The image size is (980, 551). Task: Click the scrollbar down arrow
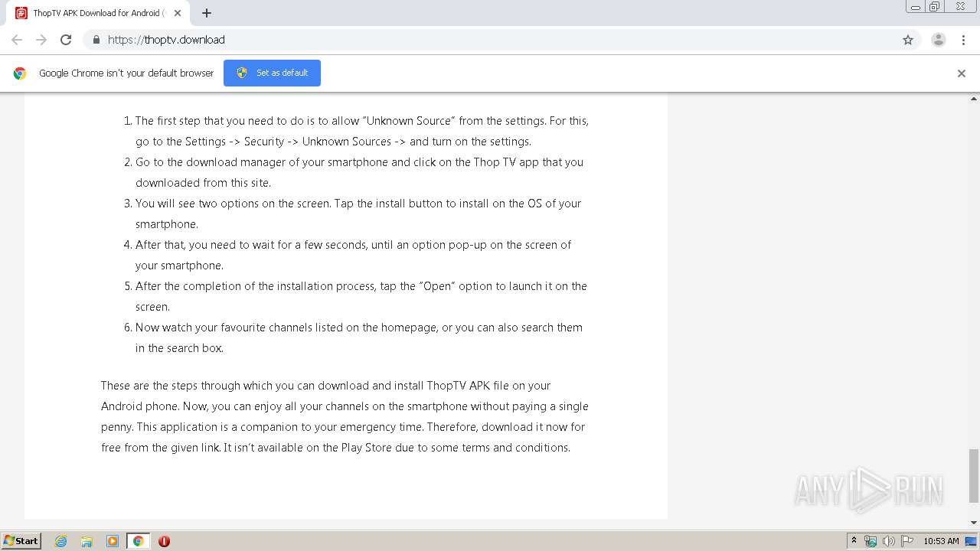tap(974, 523)
